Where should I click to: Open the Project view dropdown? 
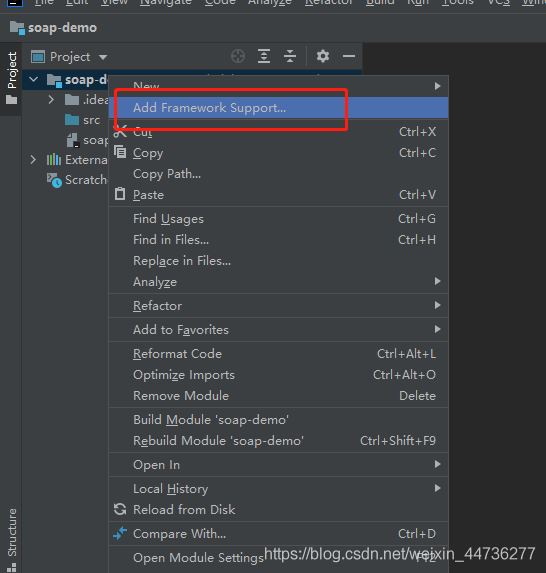click(69, 57)
